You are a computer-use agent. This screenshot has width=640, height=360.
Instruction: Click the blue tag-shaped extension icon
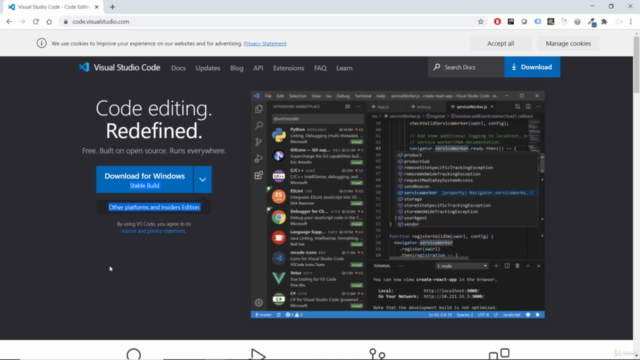coord(538,22)
